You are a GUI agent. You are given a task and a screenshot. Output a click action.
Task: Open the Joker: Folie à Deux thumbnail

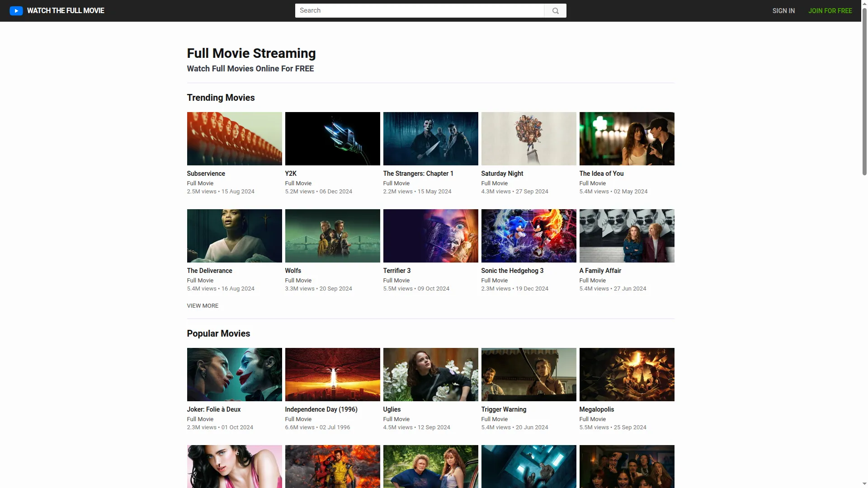234,375
